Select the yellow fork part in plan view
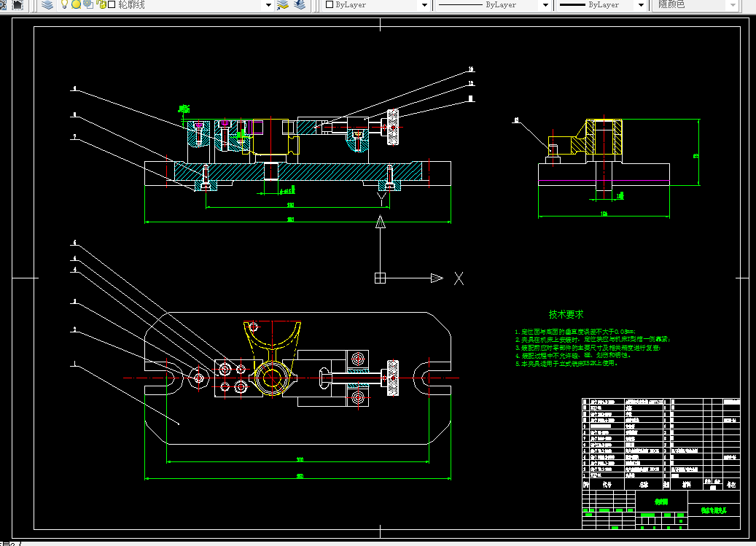This screenshot has width=756, height=546. (273, 356)
